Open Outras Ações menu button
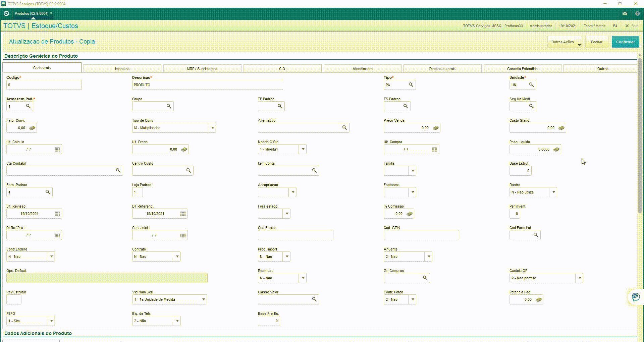Screen dimensions: 644x342 (565, 42)
